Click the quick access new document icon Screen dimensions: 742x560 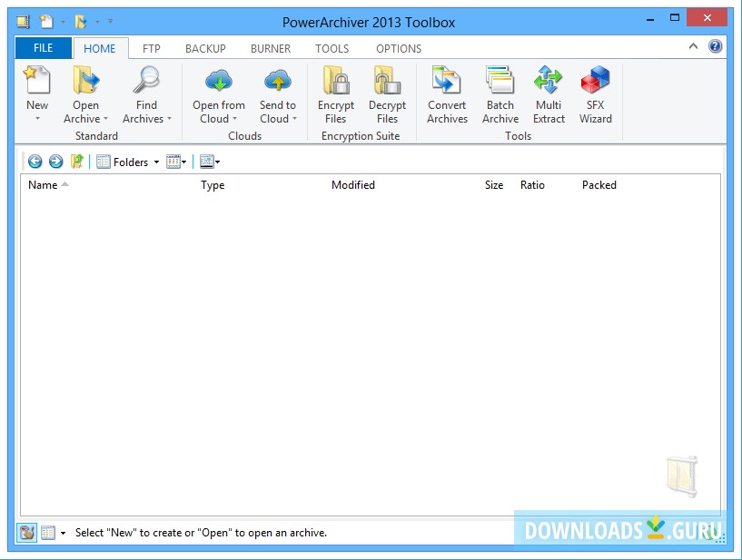point(46,21)
